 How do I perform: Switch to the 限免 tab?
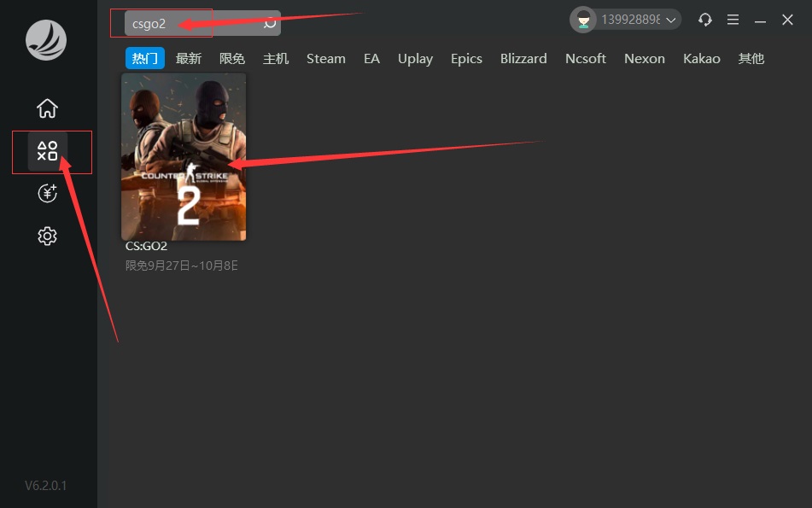[232, 59]
